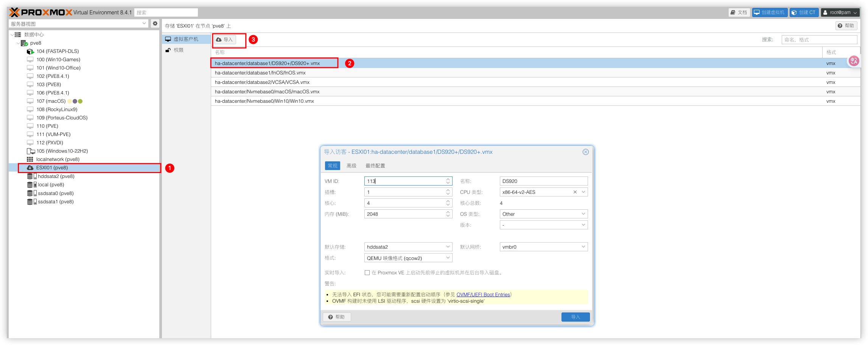Close the import guest dialog
The height and width of the screenshot is (345, 868).
pyautogui.click(x=585, y=152)
